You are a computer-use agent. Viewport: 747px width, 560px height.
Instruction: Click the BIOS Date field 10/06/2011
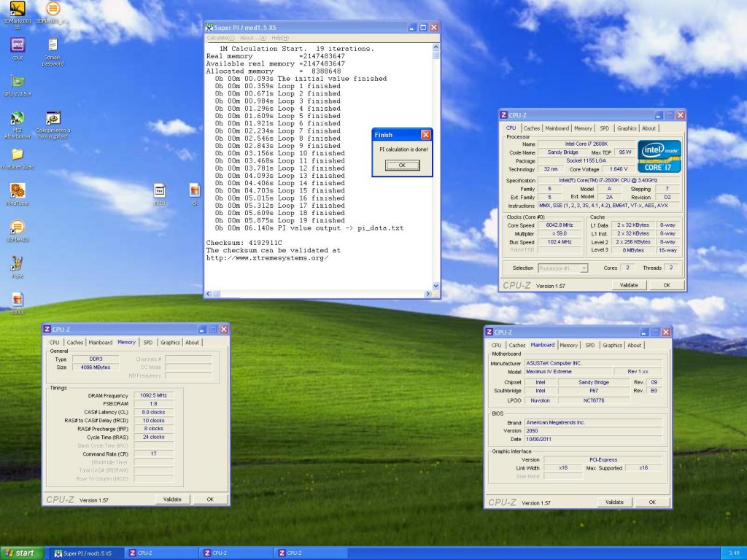[593, 440]
